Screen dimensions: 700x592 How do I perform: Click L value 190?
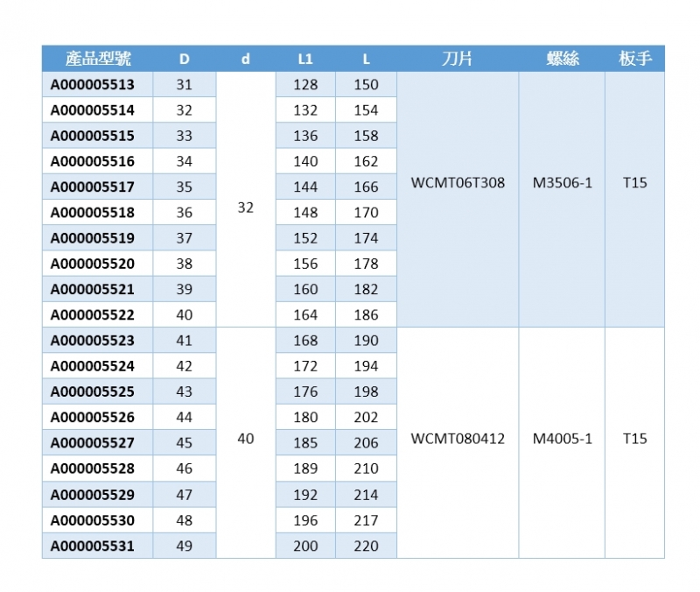(x=366, y=341)
